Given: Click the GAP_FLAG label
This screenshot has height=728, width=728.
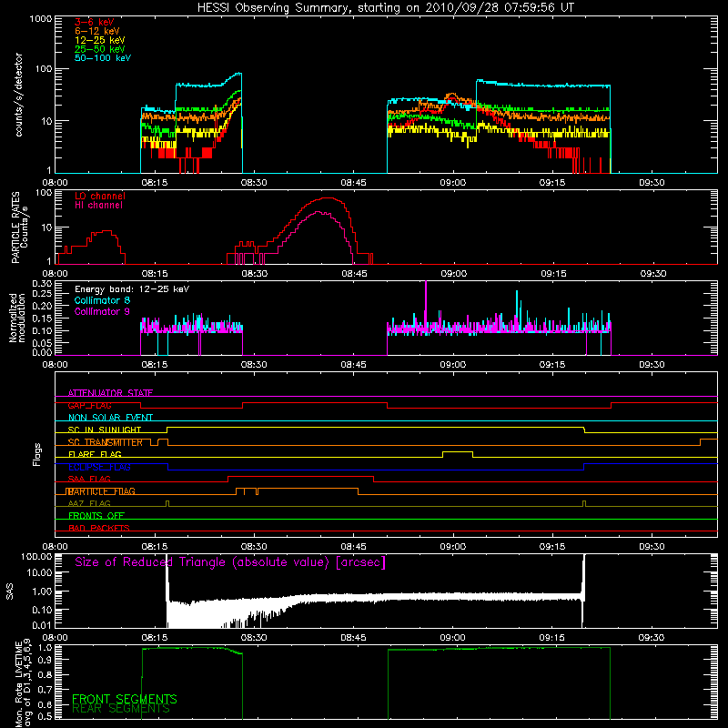Looking at the screenshot, I should [x=89, y=405].
